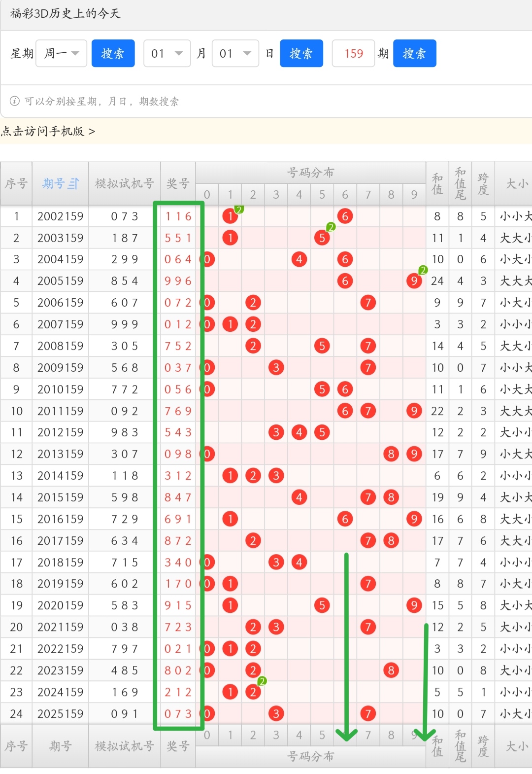532x774 pixels.
Task: Open the day dropdown next to 日
Action: click(235, 53)
